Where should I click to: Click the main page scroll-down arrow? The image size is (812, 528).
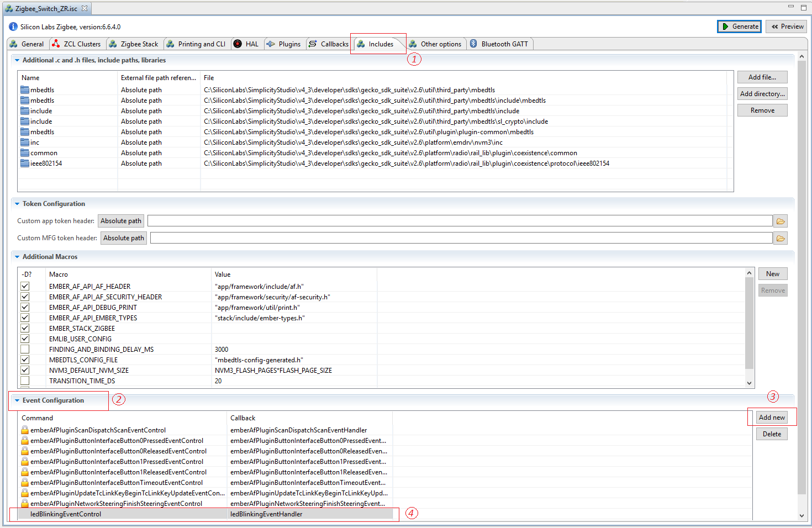click(x=802, y=516)
